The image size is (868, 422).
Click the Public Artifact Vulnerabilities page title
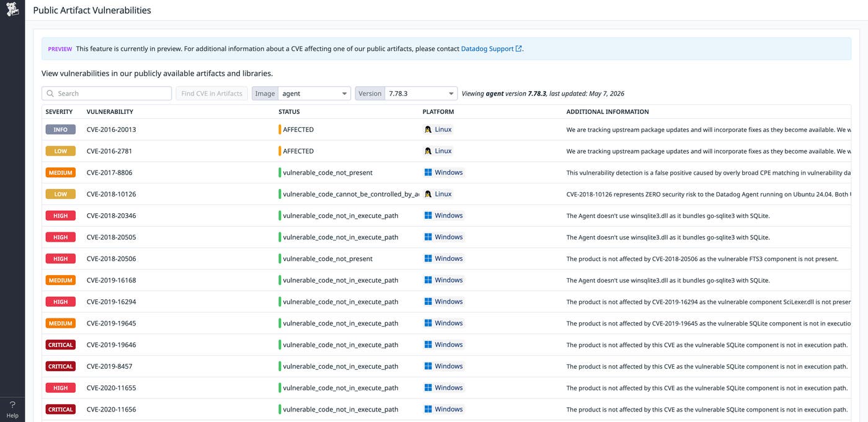(x=92, y=10)
